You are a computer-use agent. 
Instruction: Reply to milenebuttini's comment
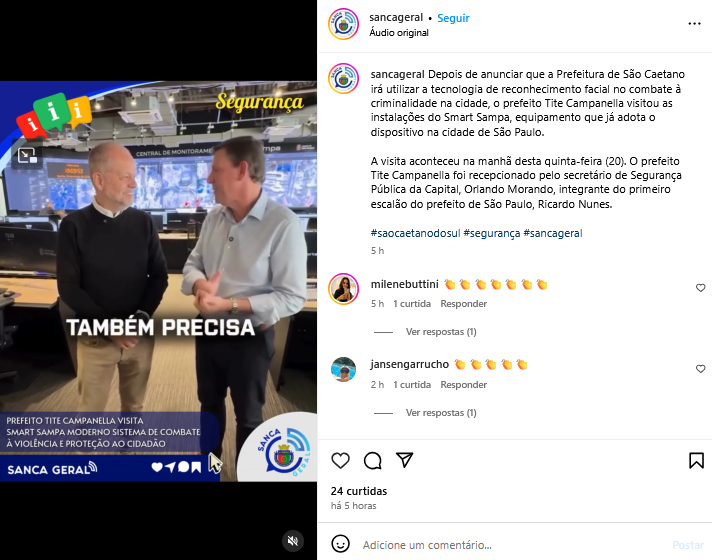pyautogui.click(x=463, y=304)
